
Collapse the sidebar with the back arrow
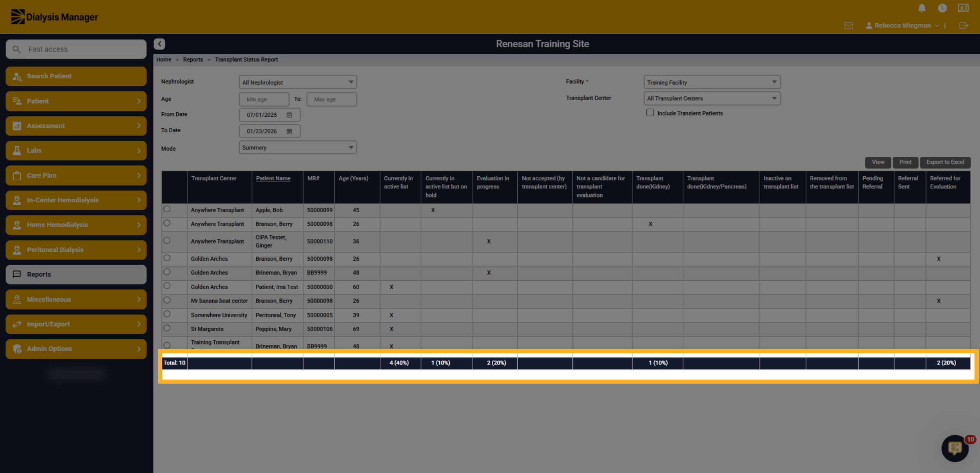point(159,44)
